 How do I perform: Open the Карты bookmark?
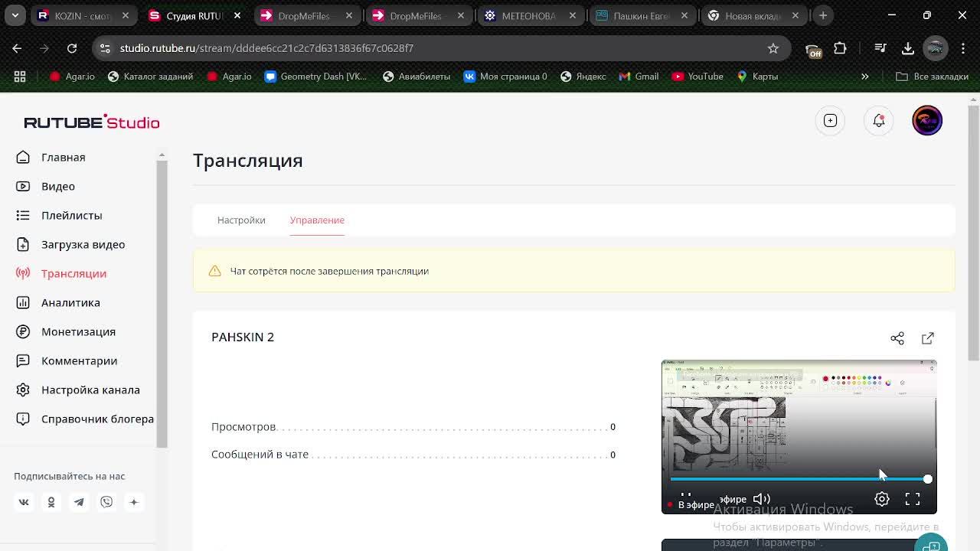click(x=757, y=77)
